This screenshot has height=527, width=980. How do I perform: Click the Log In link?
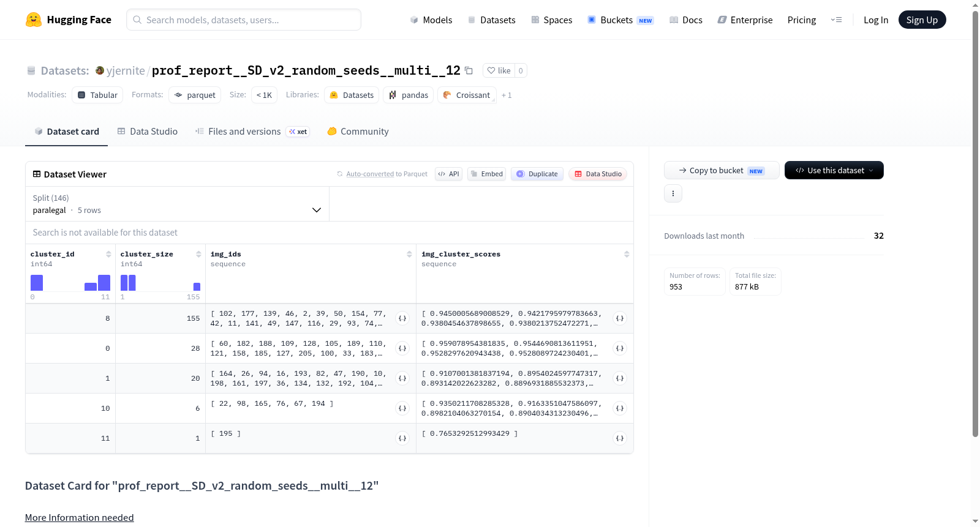click(x=876, y=20)
